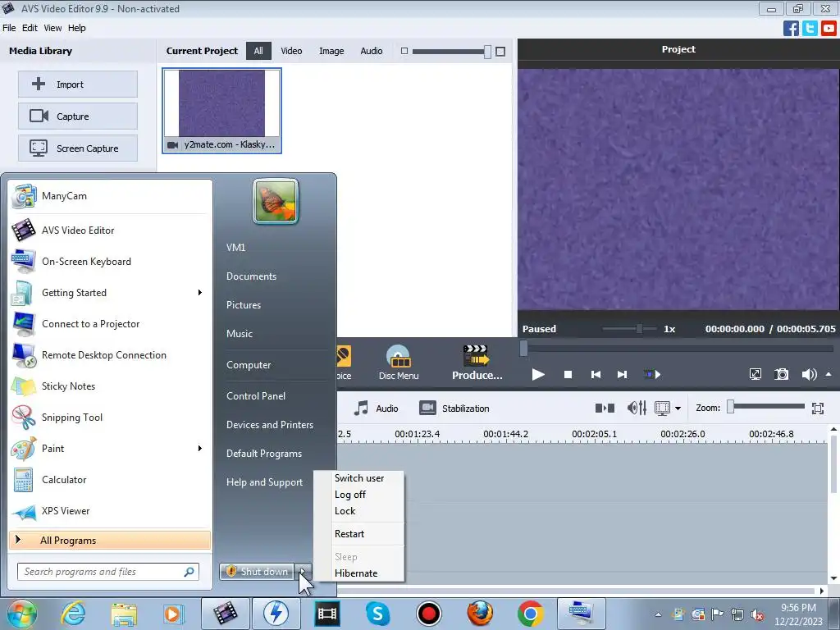840x630 pixels.
Task: Set the smallest thumbnail size icon
Action: pyautogui.click(x=404, y=51)
